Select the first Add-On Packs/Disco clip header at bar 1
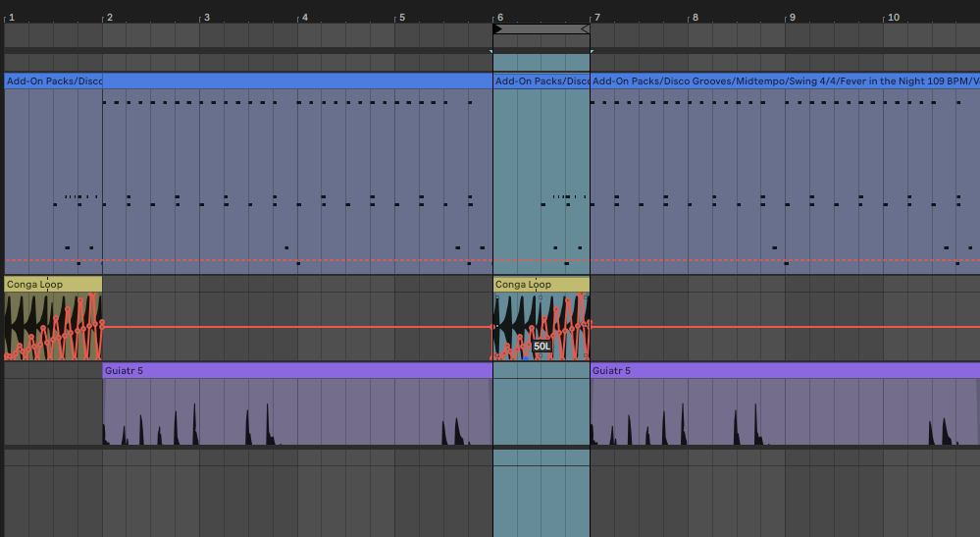Viewport: 980px width, 537px height. 53,81
